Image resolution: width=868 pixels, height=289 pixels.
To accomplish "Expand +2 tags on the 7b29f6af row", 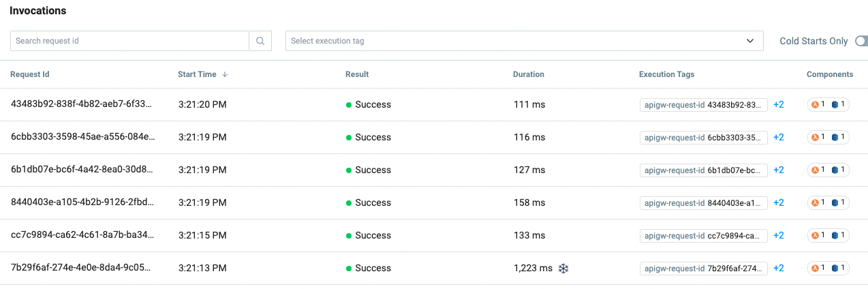I will [779, 269].
